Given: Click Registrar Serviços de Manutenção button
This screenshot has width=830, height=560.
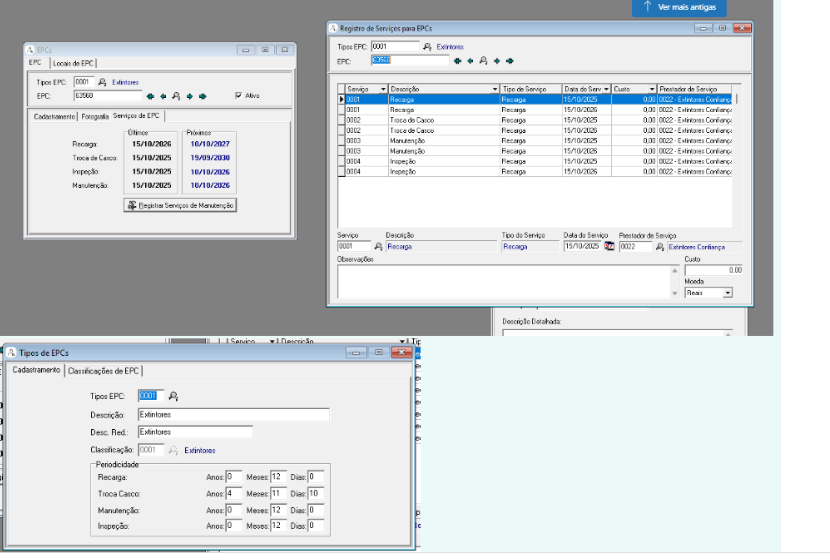Looking at the screenshot, I should pyautogui.click(x=179, y=205).
